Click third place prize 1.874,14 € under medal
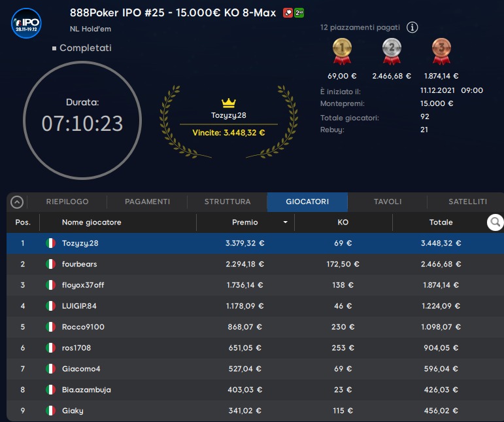The width and height of the screenshot is (504, 422). pos(441,76)
